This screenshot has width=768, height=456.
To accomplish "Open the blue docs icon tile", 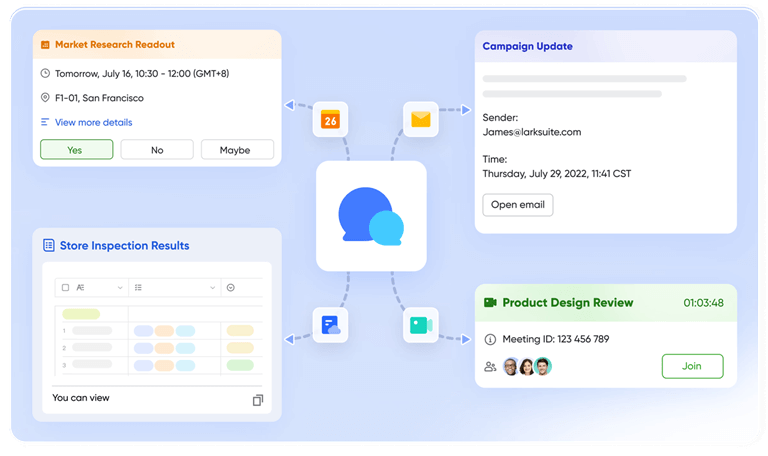I will pos(330,325).
